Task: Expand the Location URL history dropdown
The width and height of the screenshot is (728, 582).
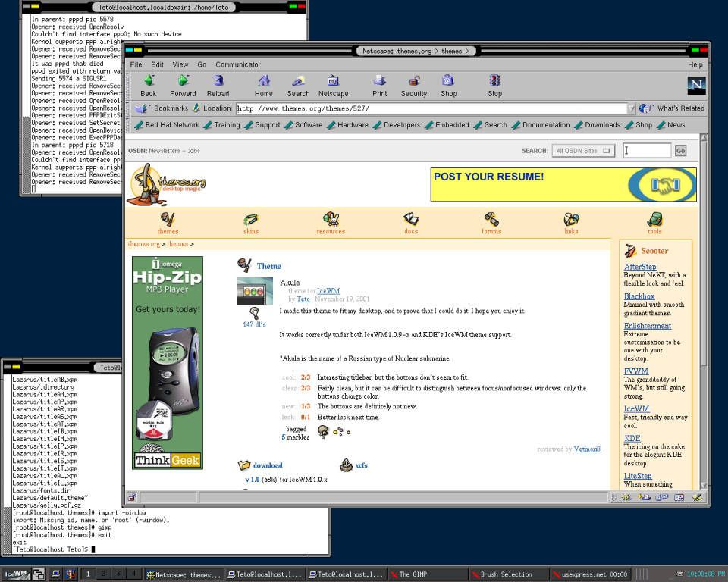Action: (631, 108)
